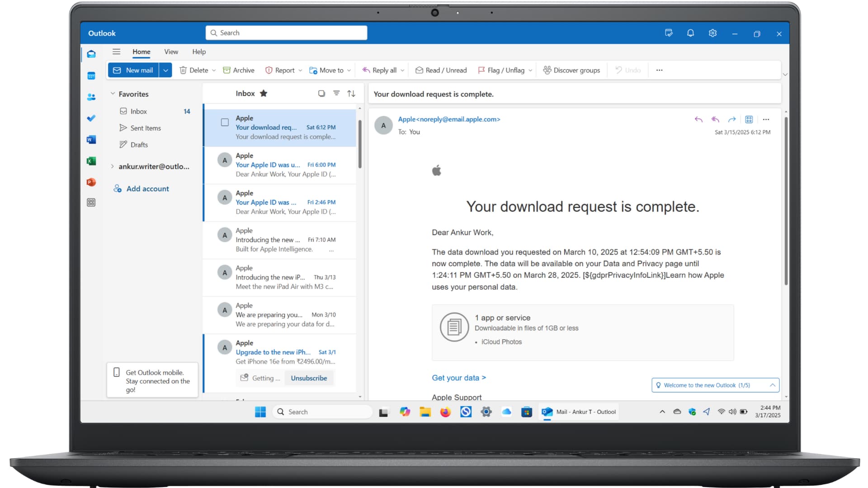Open the notifications bell icon
The width and height of the screenshot is (868, 488).
pos(690,33)
